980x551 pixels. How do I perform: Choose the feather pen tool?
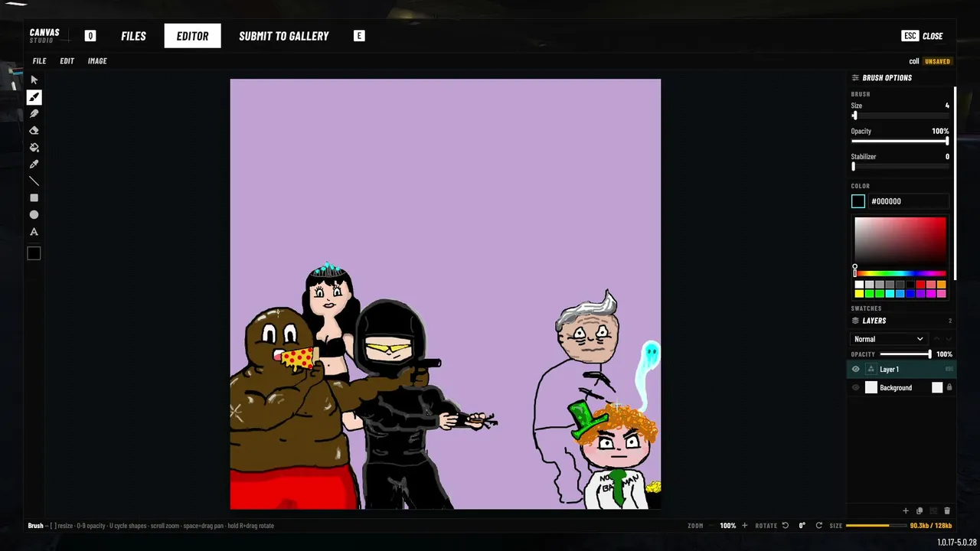click(34, 114)
